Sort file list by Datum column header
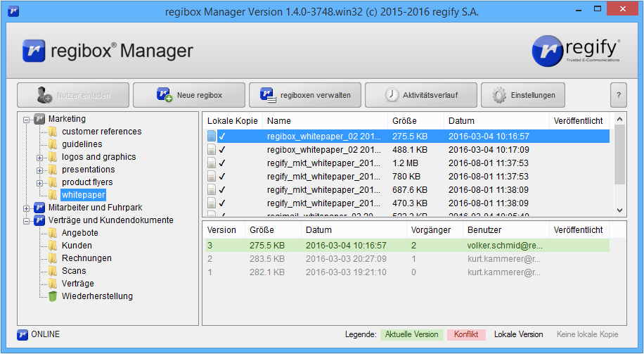The width and height of the screenshot is (644, 354). (496, 121)
